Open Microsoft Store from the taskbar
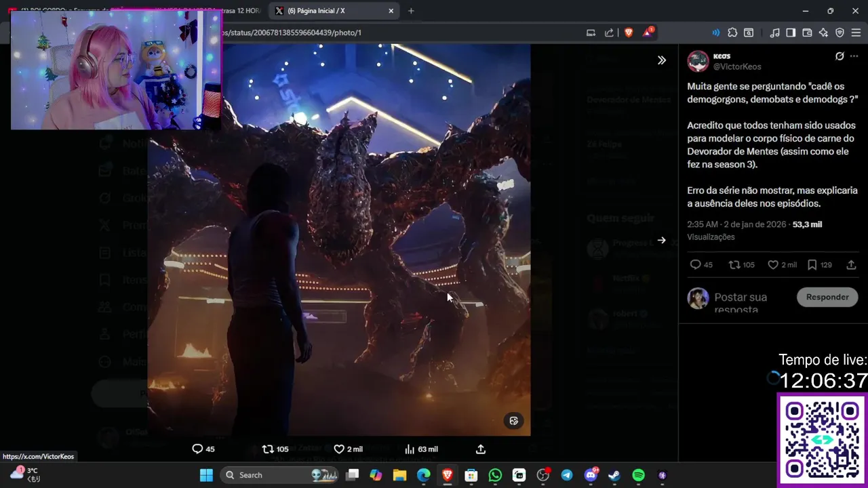Viewport: 868px width, 488px height. click(471, 475)
